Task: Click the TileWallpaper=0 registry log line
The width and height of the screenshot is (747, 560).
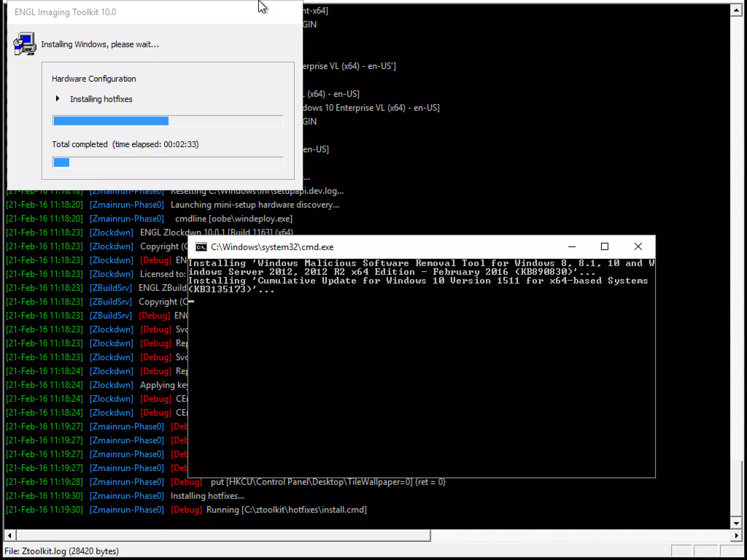Action: [328, 482]
